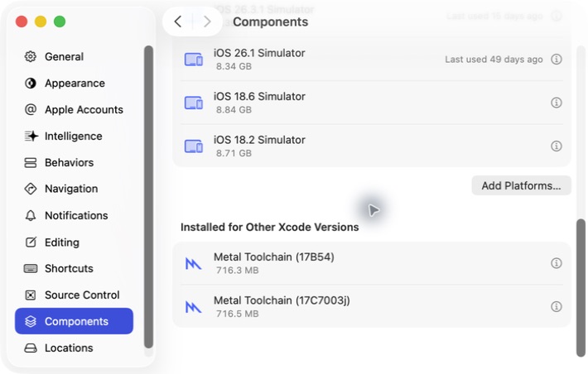588x374 pixels.
Task: Select Navigation in the sidebar
Action: click(x=74, y=189)
